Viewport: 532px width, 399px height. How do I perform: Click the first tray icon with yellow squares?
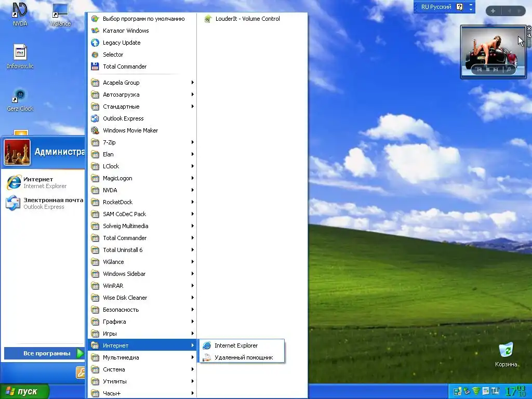[x=457, y=391]
